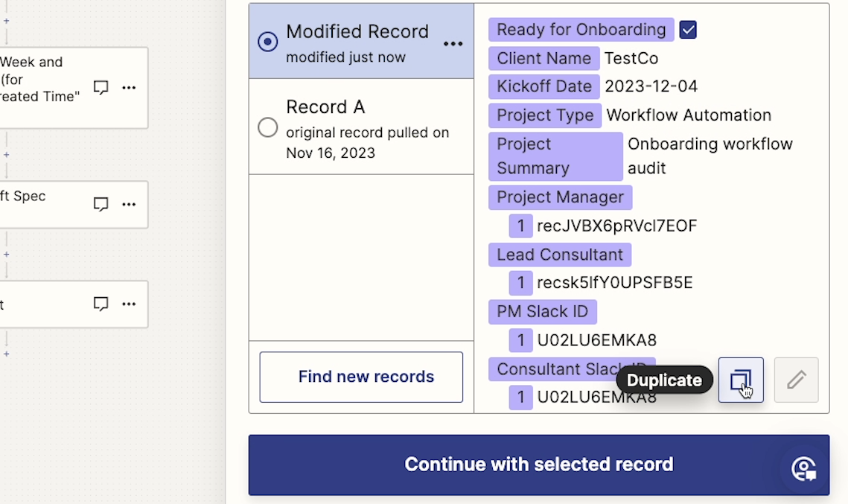Select the Client Name field label

[544, 58]
